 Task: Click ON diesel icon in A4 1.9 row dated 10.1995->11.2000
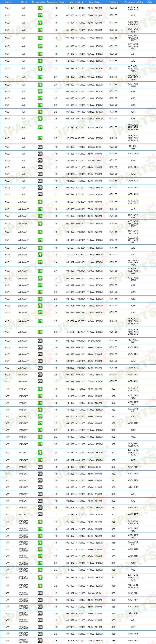pyautogui.click(x=40, y=154)
